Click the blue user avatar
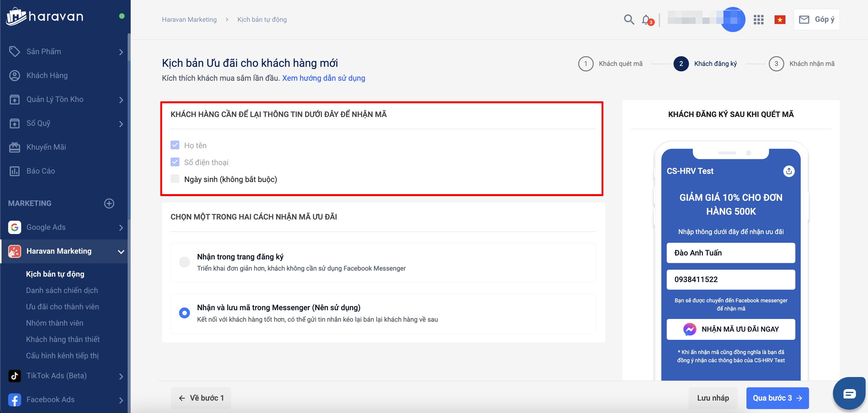 [x=732, y=19]
